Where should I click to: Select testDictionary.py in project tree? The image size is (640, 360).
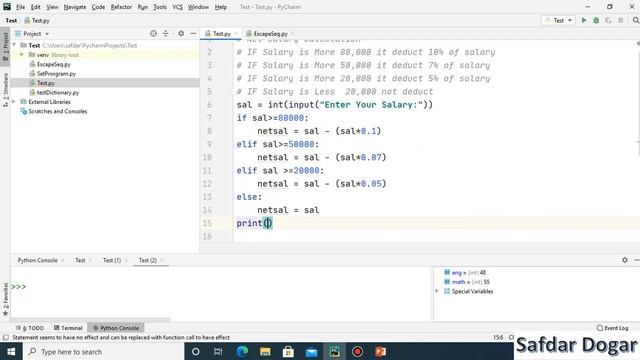[x=58, y=92]
